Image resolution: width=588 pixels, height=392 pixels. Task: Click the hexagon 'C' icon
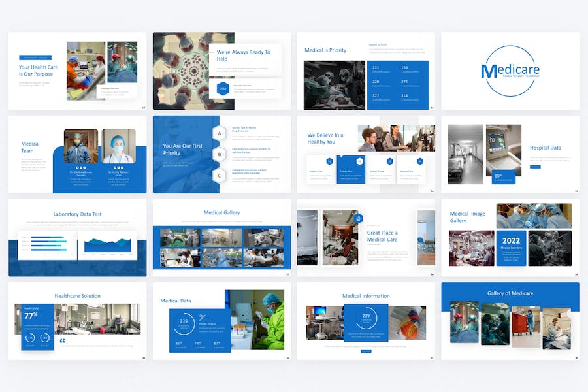click(x=220, y=175)
